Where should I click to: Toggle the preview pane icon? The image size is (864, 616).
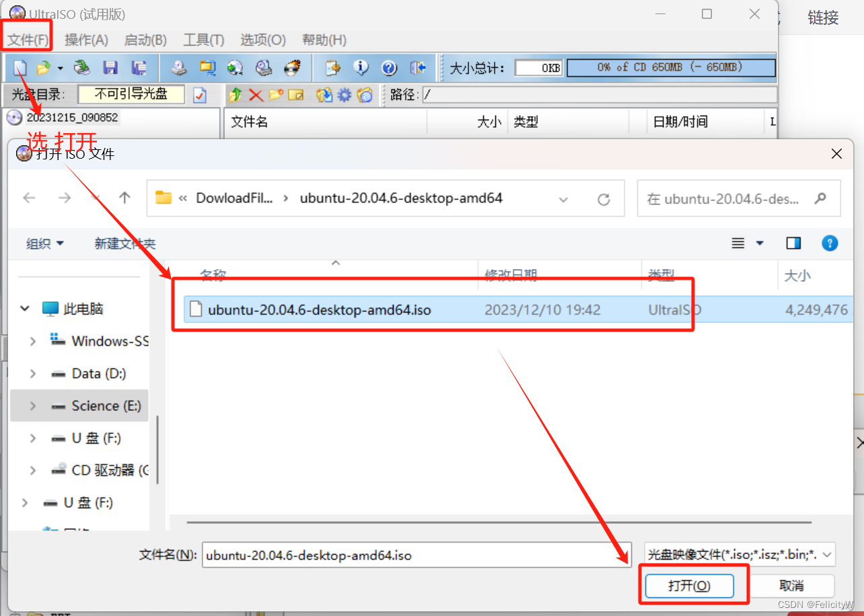pos(794,243)
